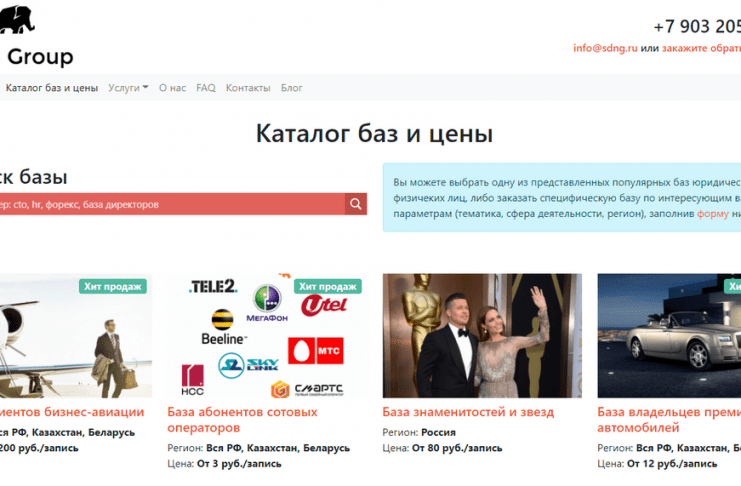Open the premium car thumbnail
This screenshot has width=741, height=486.
[x=669, y=336]
